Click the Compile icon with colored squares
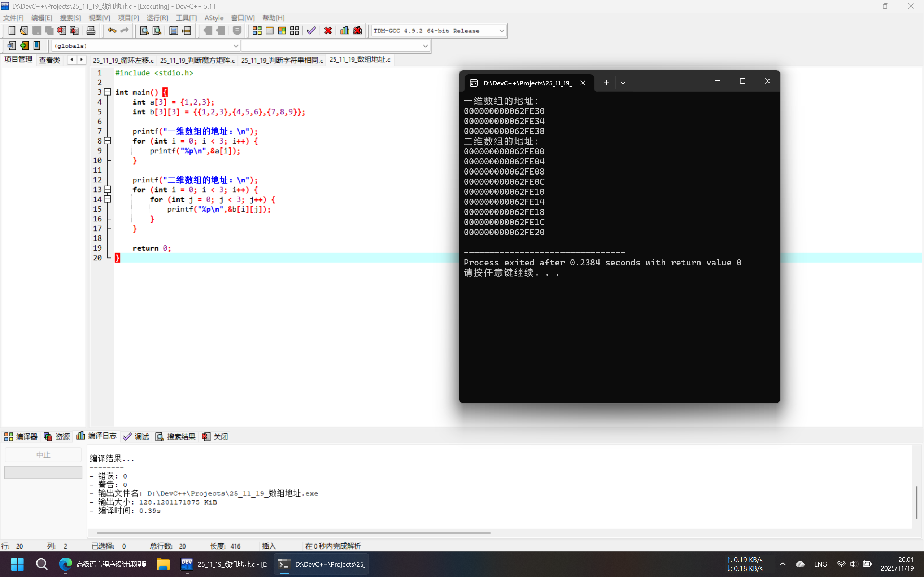The width and height of the screenshot is (924, 577). (x=257, y=31)
